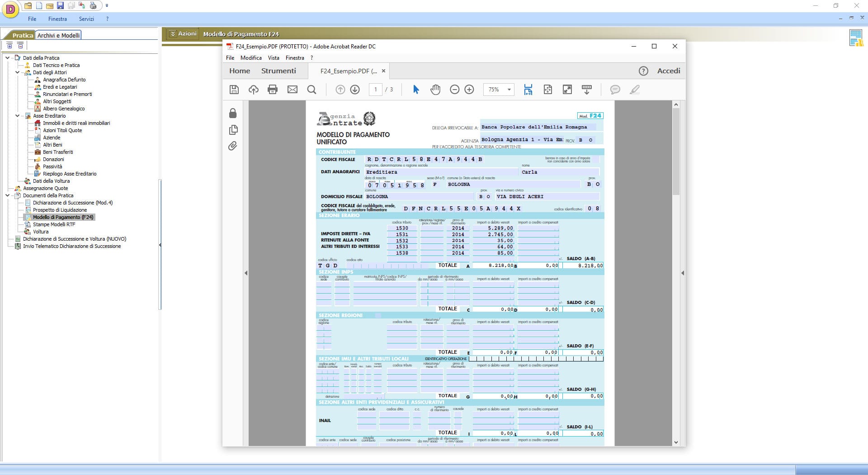Enter full screen mode icon in Acrobat

pyautogui.click(x=567, y=90)
